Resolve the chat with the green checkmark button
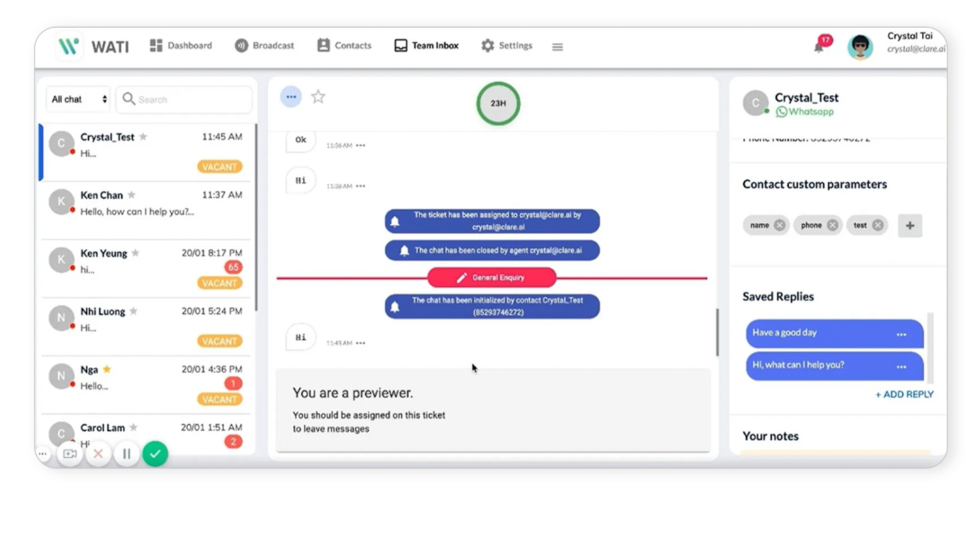980x551 pixels. pos(155,454)
